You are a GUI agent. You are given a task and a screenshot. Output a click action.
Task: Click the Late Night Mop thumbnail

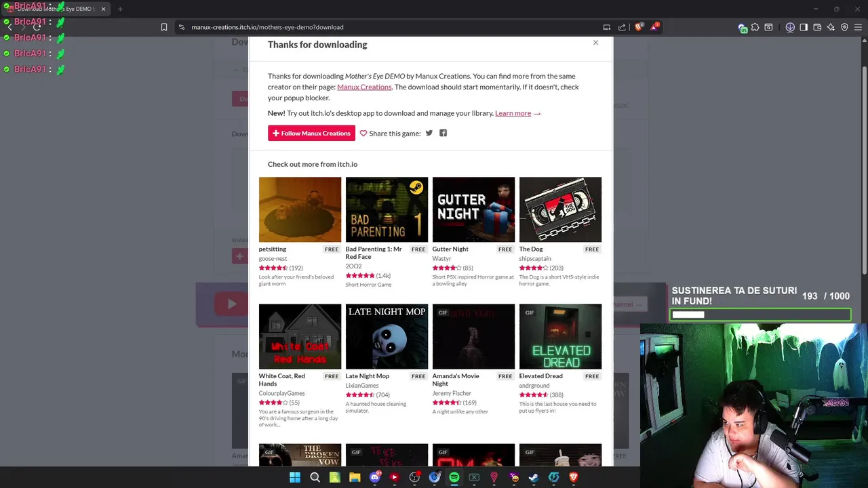click(x=387, y=336)
